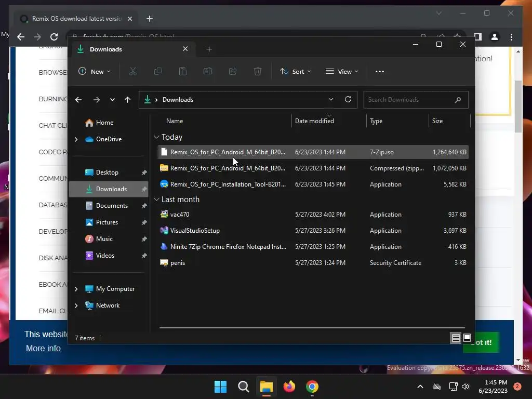Open a new Chrome tab
The width and height of the screenshot is (532, 399).
[150, 19]
